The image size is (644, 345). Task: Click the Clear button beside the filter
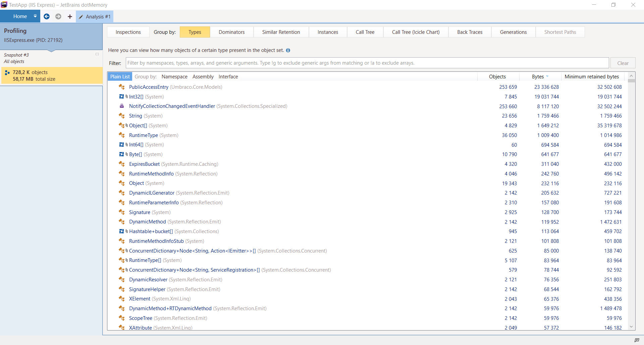(623, 63)
